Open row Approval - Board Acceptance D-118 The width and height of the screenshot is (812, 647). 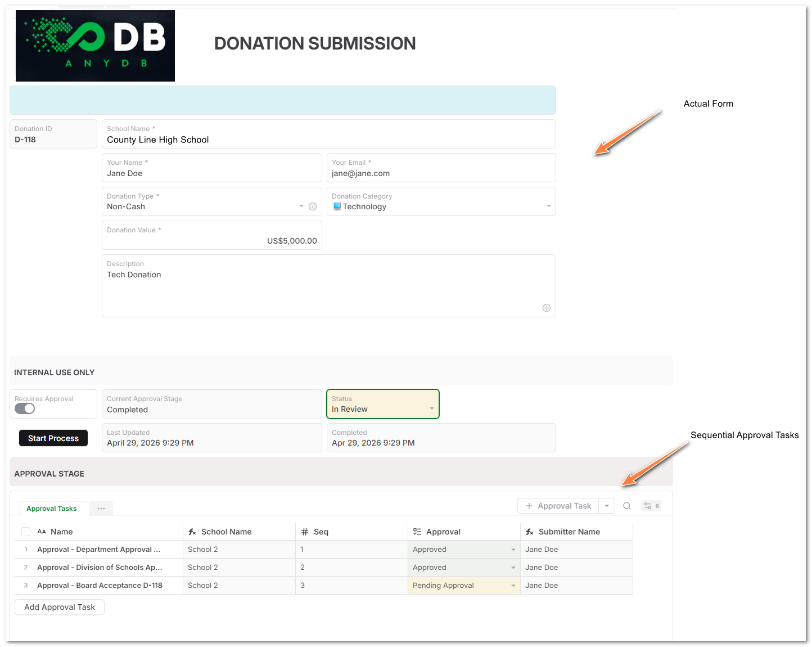coord(100,586)
